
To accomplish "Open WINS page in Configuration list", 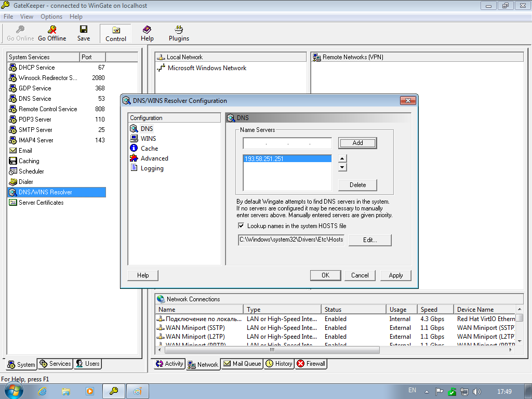I will pyautogui.click(x=143, y=138).
